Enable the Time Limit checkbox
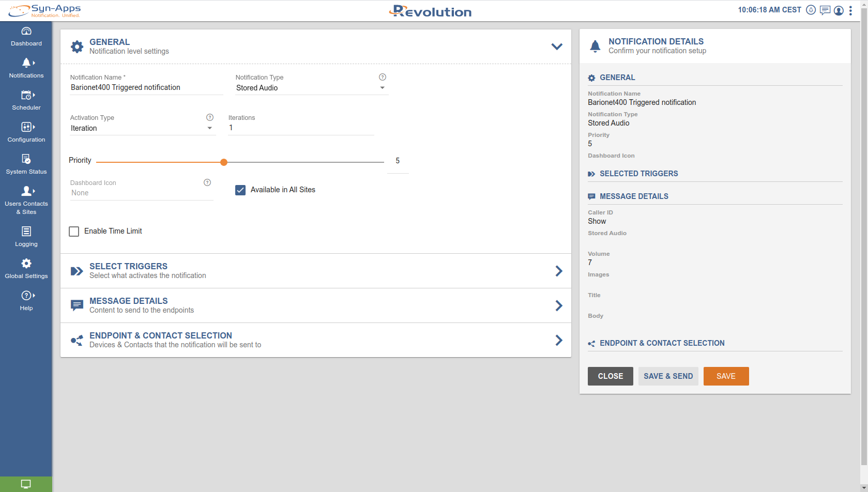The width and height of the screenshot is (868, 492). (x=74, y=232)
